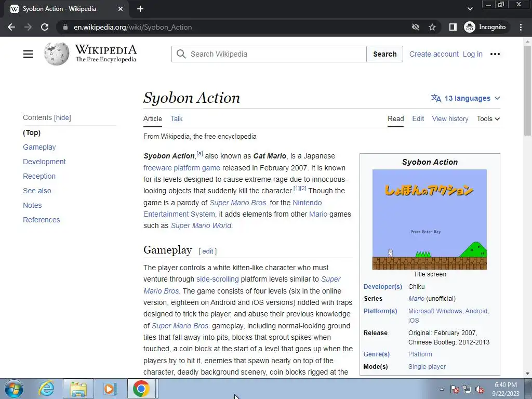Image resolution: width=532 pixels, height=399 pixels.
Task: Open the Edit tab
Action: [418, 119]
